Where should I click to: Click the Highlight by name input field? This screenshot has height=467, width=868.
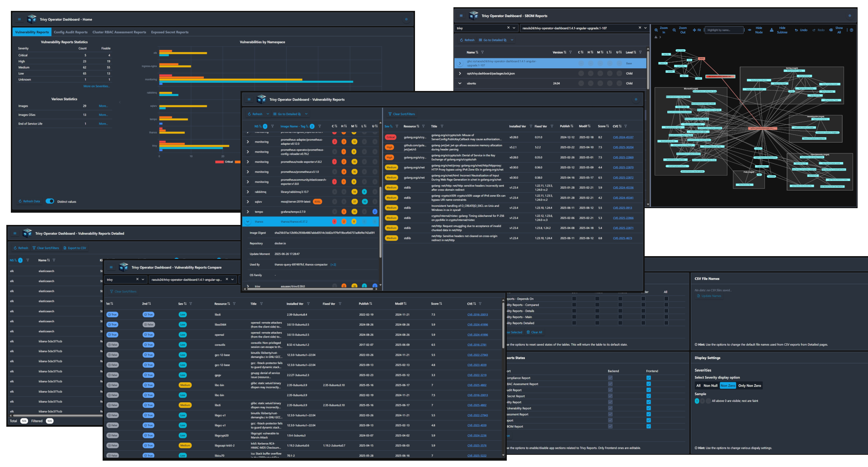(x=725, y=30)
